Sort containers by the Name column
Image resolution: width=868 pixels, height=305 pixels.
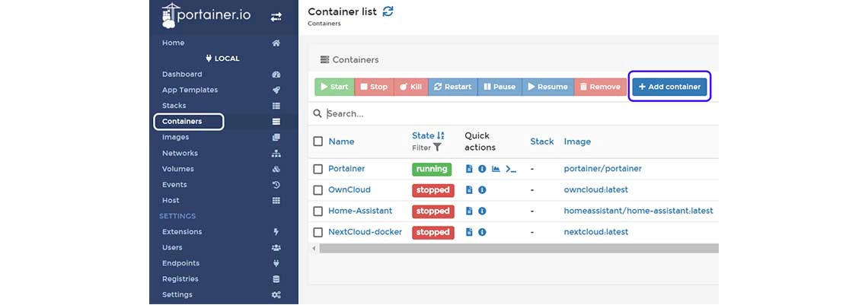pyautogui.click(x=341, y=141)
